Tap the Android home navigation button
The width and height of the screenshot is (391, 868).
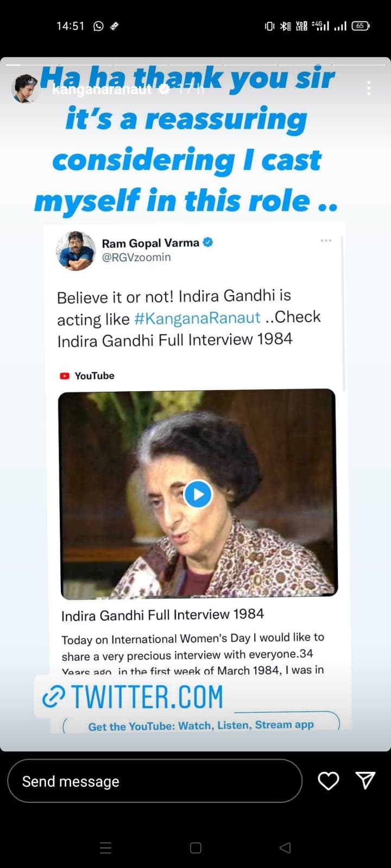(x=195, y=847)
